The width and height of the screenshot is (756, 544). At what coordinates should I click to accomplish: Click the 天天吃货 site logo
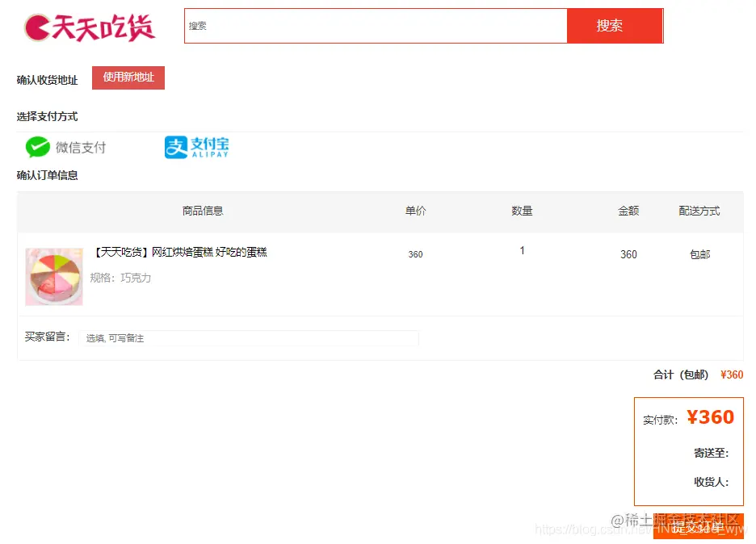point(90,27)
